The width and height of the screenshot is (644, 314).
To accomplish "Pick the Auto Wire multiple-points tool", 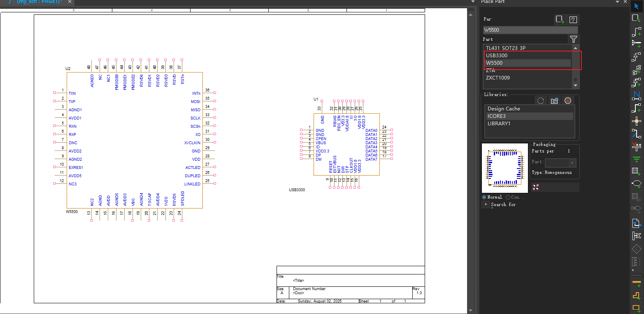I will [637, 70].
